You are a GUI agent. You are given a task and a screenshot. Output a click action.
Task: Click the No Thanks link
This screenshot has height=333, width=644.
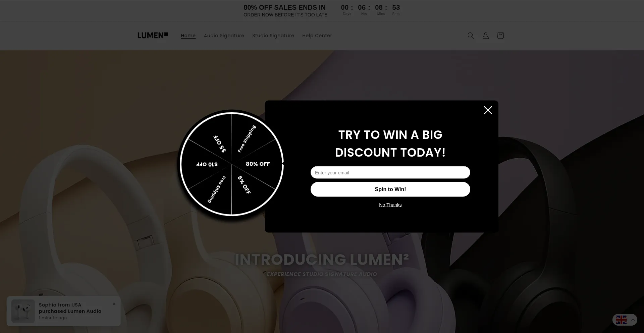coord(390,205)
